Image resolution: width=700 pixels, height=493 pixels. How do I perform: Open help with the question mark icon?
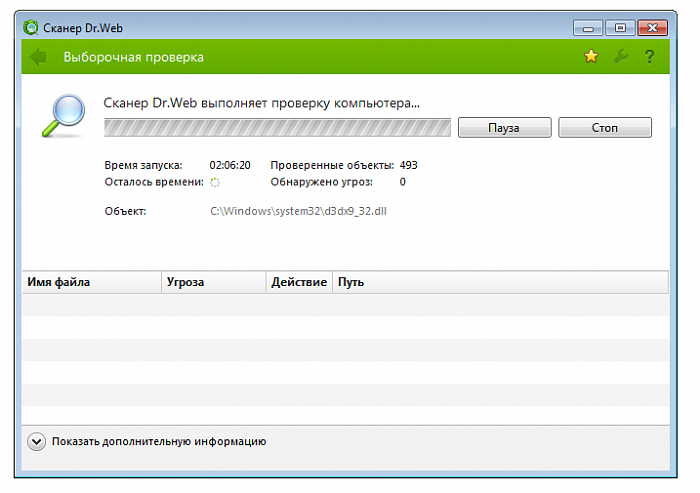pyautogui.click(x=650, y=57)
